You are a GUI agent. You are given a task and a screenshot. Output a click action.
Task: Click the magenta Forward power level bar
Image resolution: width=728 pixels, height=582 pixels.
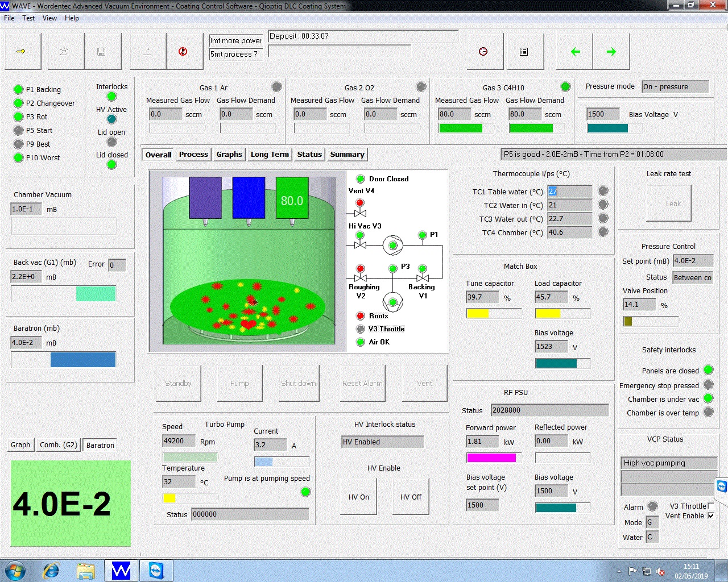coord(491,458)
